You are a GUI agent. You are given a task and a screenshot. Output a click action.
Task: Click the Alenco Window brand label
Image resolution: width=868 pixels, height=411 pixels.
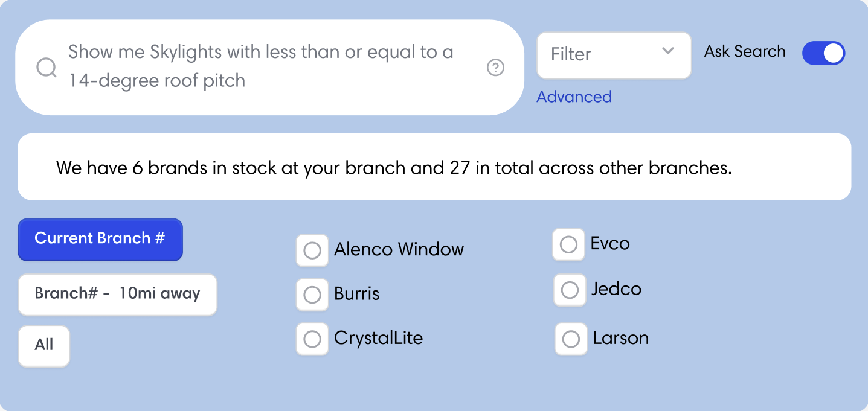point(399,249)
